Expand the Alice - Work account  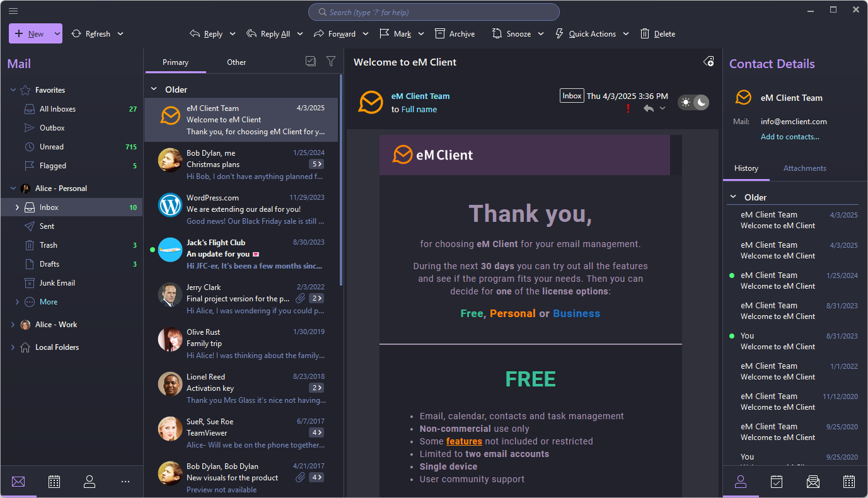click(13, 325)
